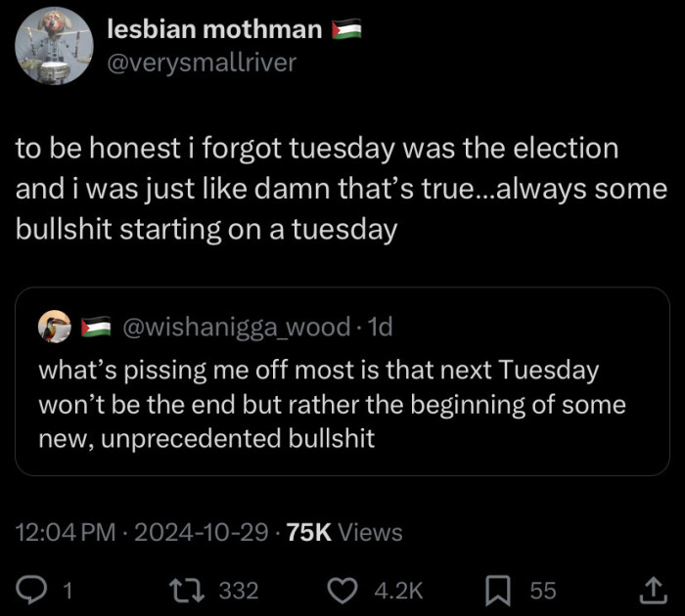Image resolution: width=685 pixels, height=616 pixels.
Task: Bookmark the tweet using the bookmark icon
Action: pyautogui.click(x=498, y=590)
